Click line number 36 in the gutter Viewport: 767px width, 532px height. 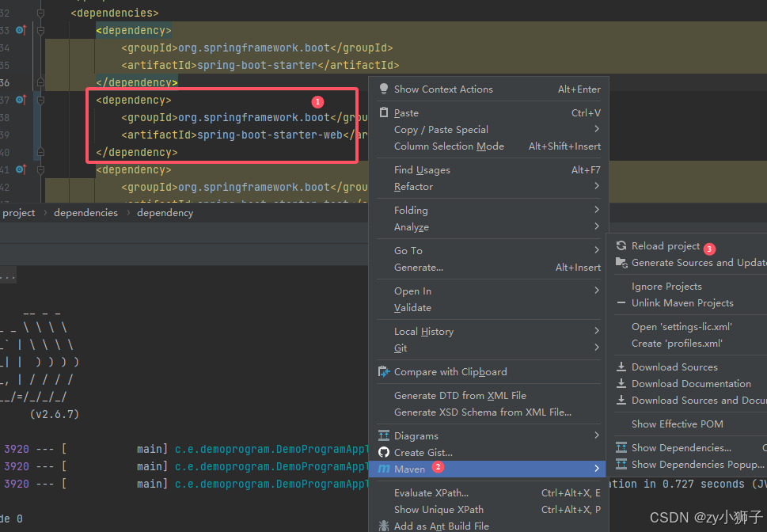5,82
